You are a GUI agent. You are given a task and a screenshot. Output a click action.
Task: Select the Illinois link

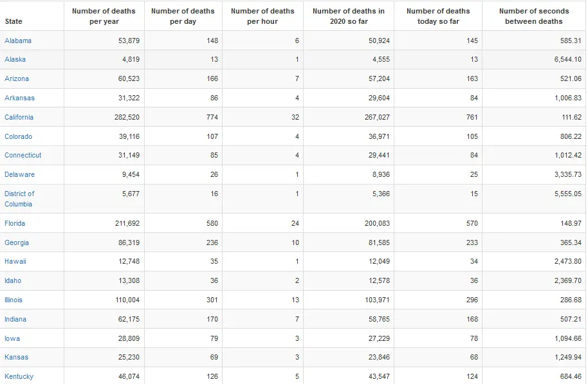tap(14, 300)
